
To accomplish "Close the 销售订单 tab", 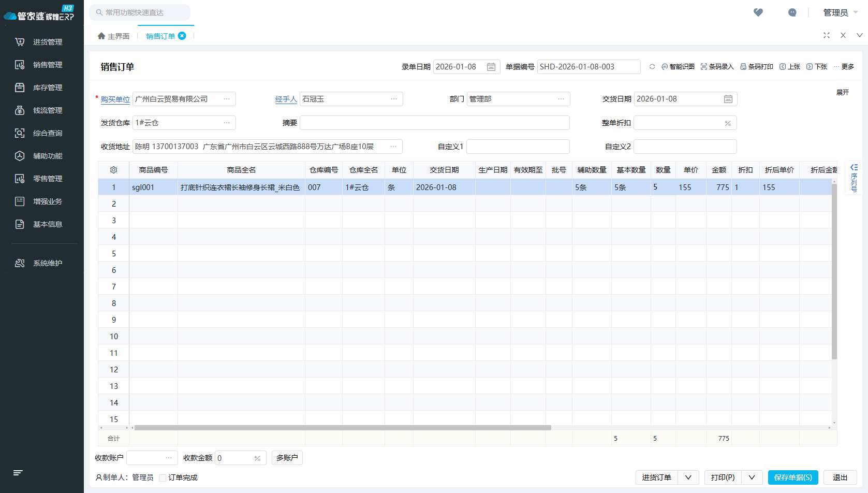I will pos(182,36).
